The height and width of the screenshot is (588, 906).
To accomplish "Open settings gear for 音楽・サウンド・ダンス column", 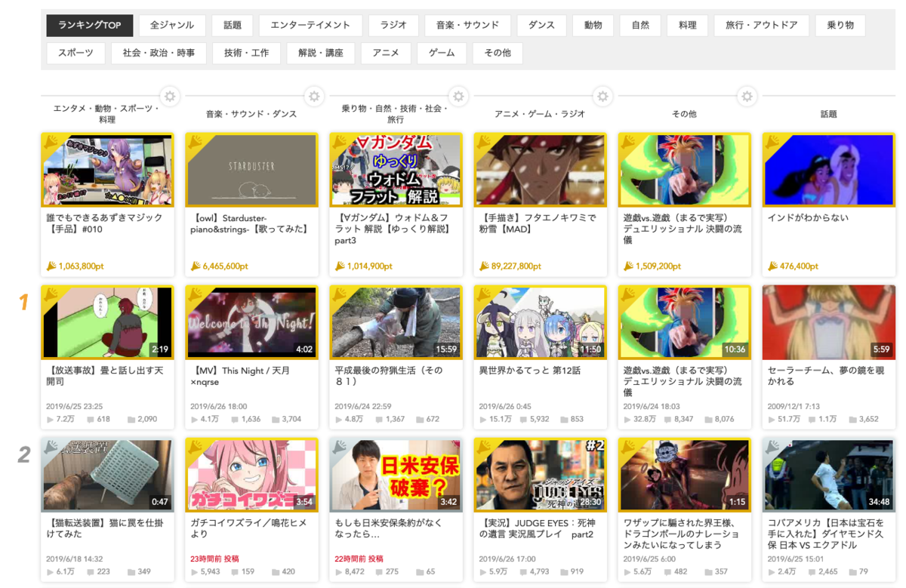I will pyautogui.click(x=314, y=97).
